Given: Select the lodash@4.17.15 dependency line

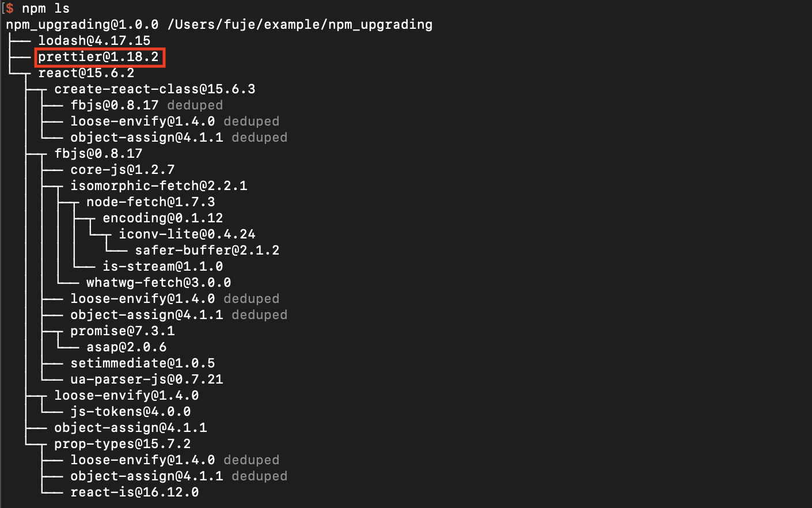Looking at the screenshot, I should coord(94,41).
